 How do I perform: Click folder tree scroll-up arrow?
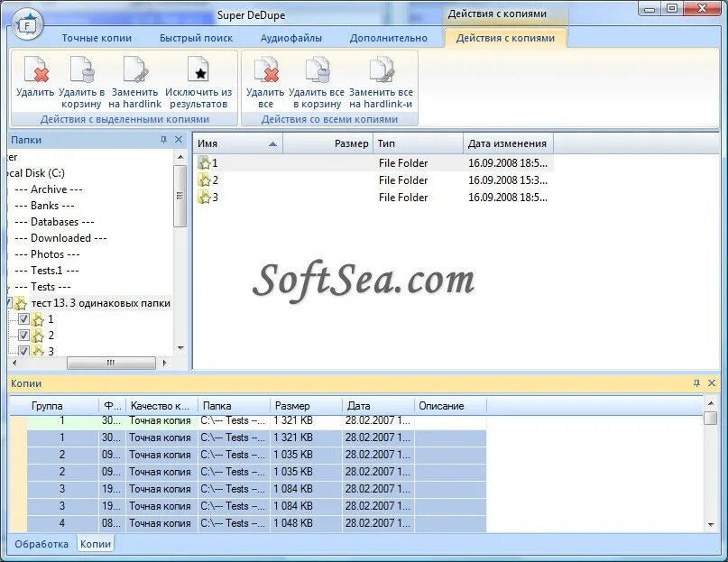point(180,157)
